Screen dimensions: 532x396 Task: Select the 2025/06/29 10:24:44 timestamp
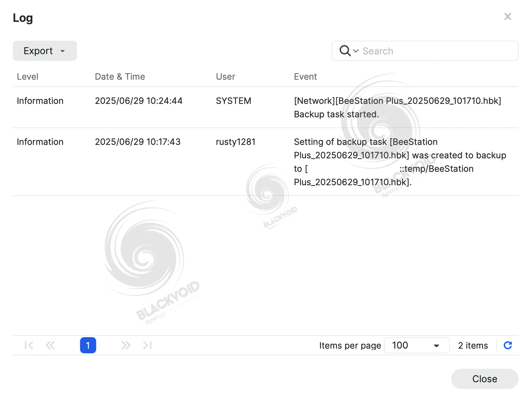click(139, 101)
